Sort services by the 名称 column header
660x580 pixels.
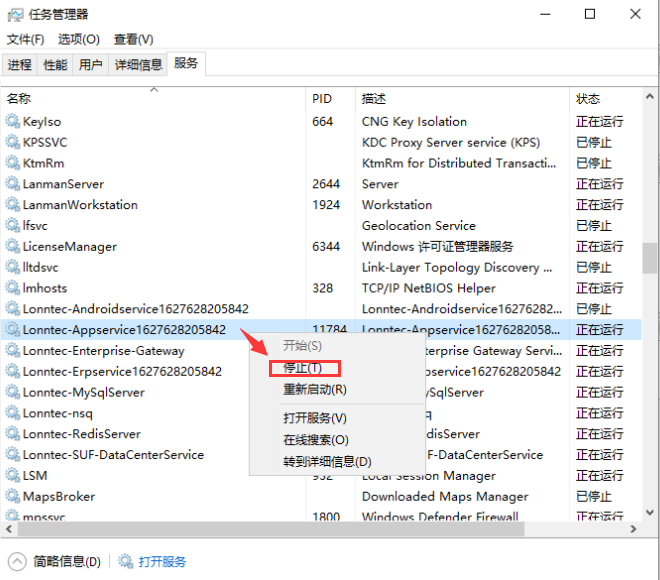pyautogui.click(x=154, y=98)
